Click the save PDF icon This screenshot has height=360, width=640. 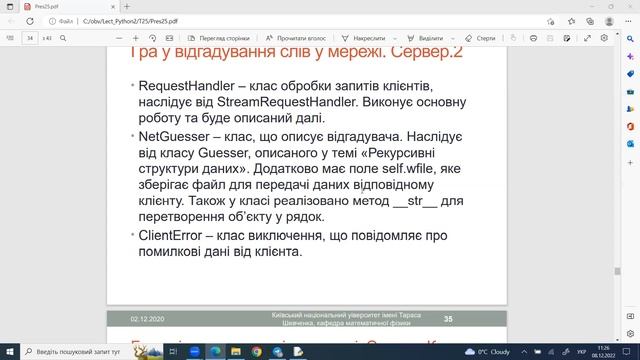550,38
